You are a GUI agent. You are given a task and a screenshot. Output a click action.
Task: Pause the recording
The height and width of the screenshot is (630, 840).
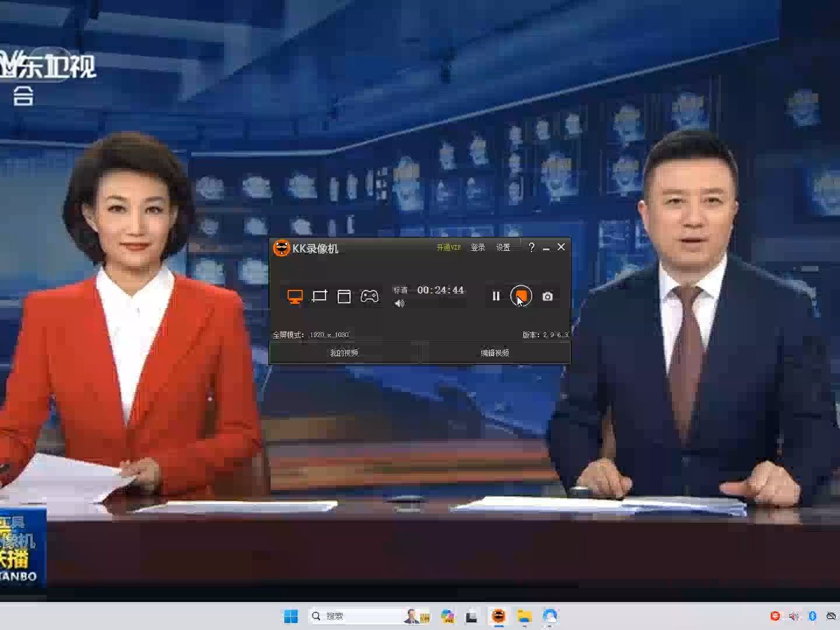coord(496,296)
